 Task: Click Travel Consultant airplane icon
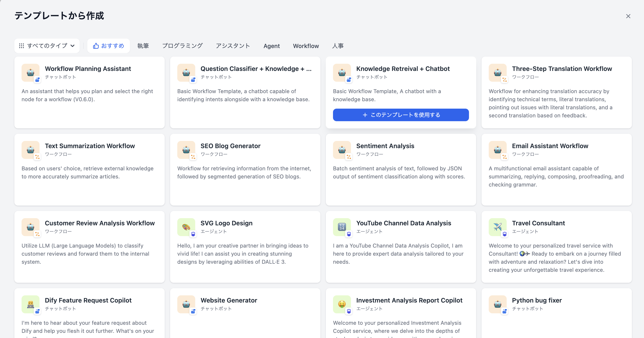click(497, 227)
